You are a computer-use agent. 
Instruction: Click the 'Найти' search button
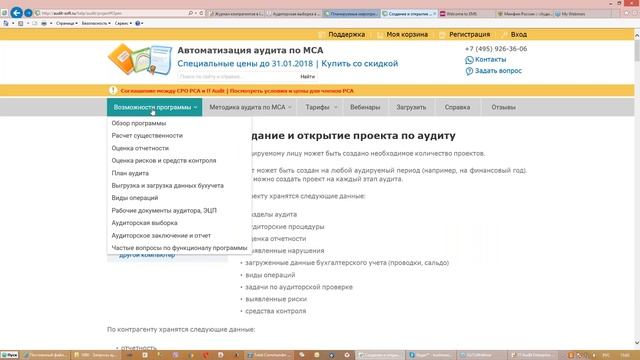[x=307, y=76]
